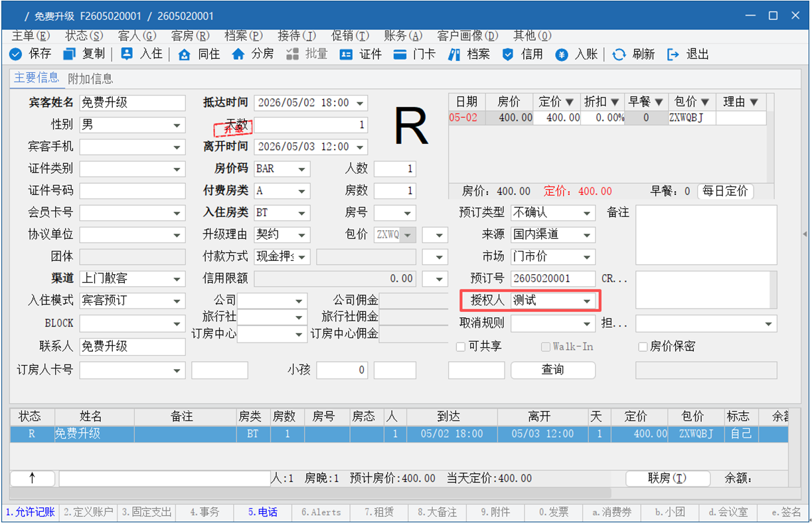The image size is (812, 527).
Task: Toggle the 房价保密 checkbox
Action: coord(643,346)
